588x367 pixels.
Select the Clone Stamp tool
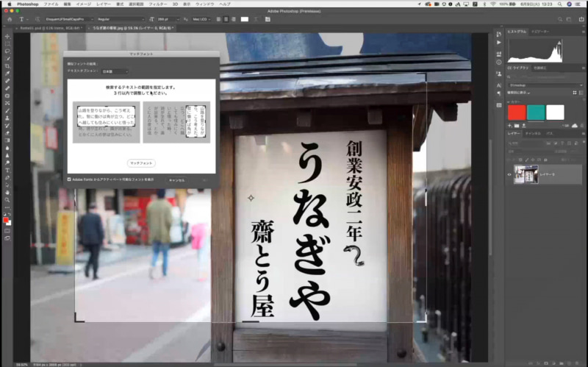click(7, 118)
